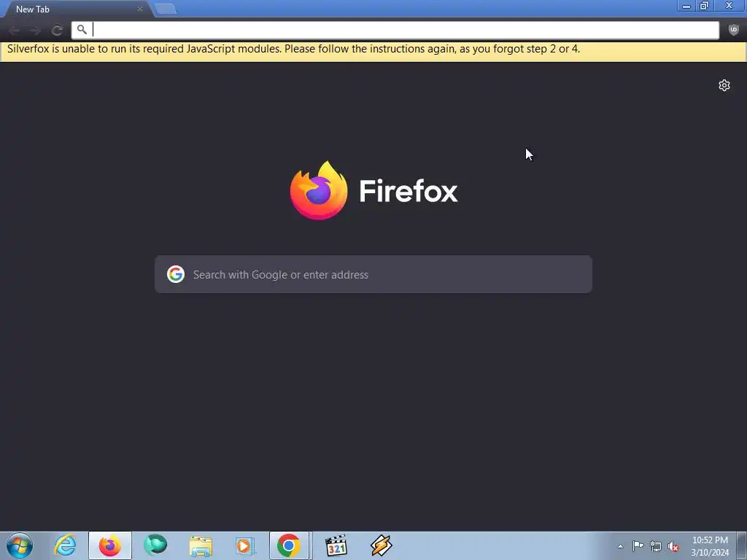Open a new tab with the tab-strip button
Screen dimensions: 747x560
166,9
